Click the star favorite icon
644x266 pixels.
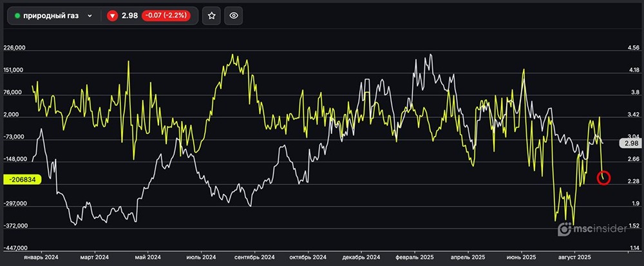point(211,15)
